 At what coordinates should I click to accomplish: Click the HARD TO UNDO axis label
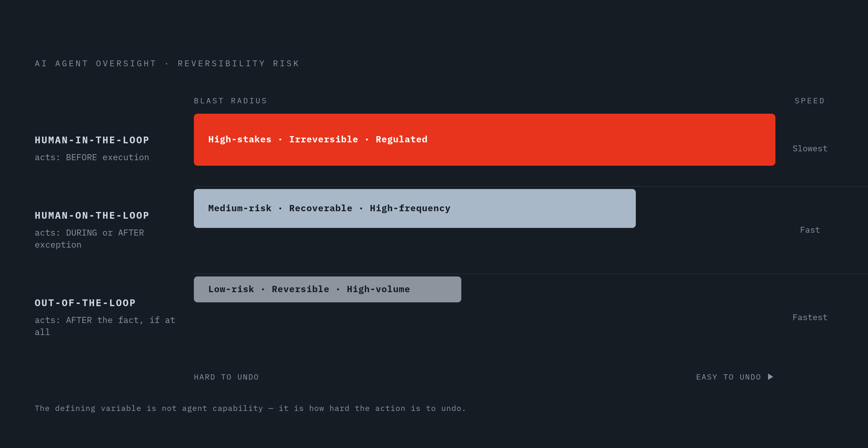click(x=226, y=377)
